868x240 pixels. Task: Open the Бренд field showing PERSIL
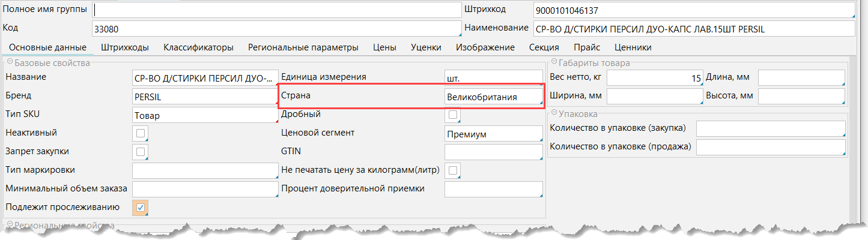click(x=204, y=97)
